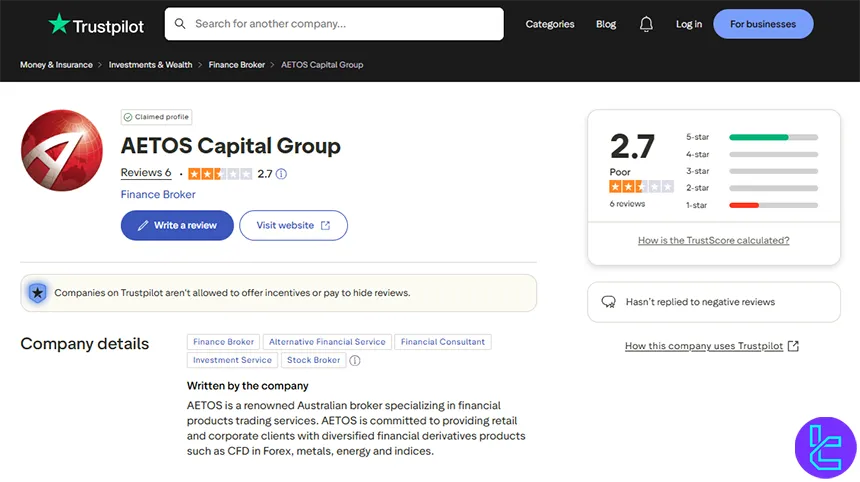Open How is the TrustScore calculated link
This screenshot has width=860, height=482.
coord(714,240)
